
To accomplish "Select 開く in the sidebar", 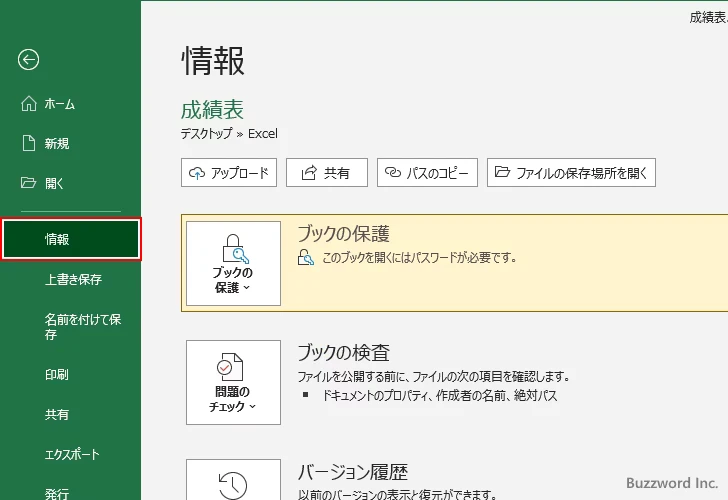I will pyautogui.click(x=54, y=183).
